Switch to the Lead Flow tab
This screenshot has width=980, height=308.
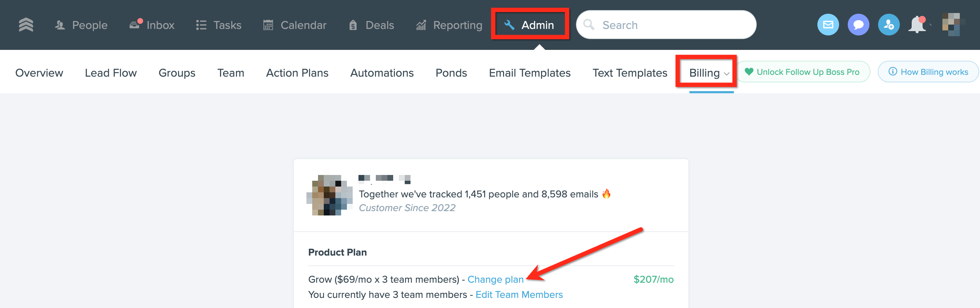111,73
